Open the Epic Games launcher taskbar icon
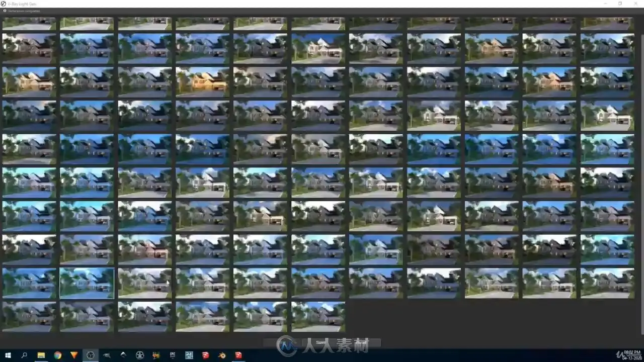This screenshot has width=644, height=362. pos(173,355)
